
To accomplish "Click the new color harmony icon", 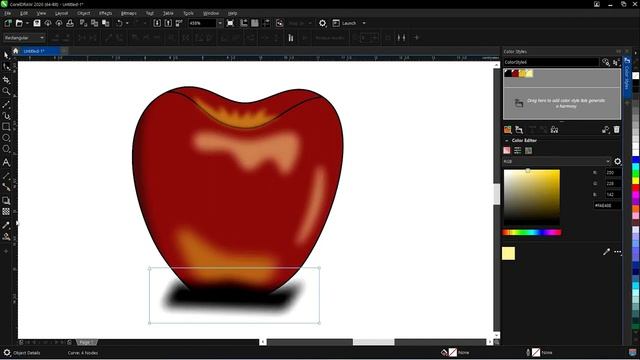I will click(x=519, y=130).
